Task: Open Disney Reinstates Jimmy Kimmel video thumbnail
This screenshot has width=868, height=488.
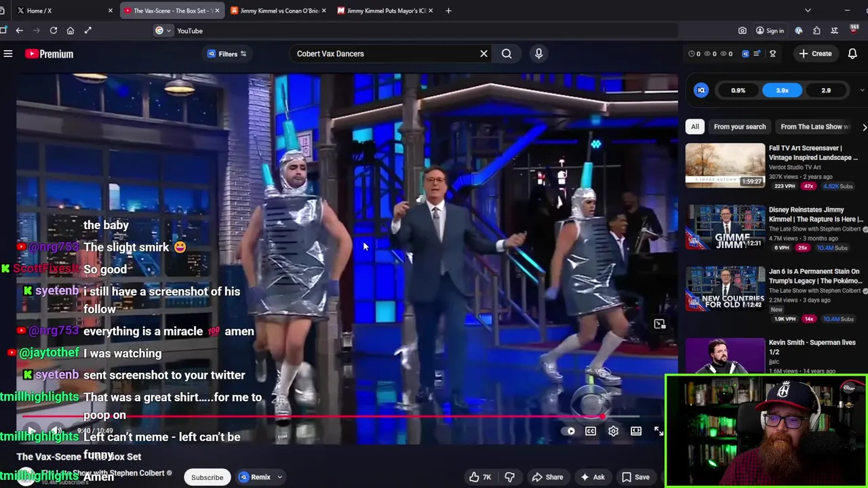Action: coord(725,227)
